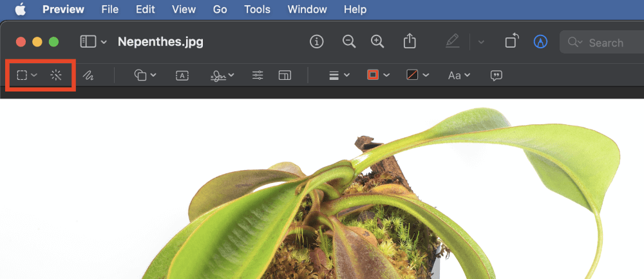Open the Fill Color swatch
Image resolution: width=644 pixels, height=279 pixels.
[412, 75]
